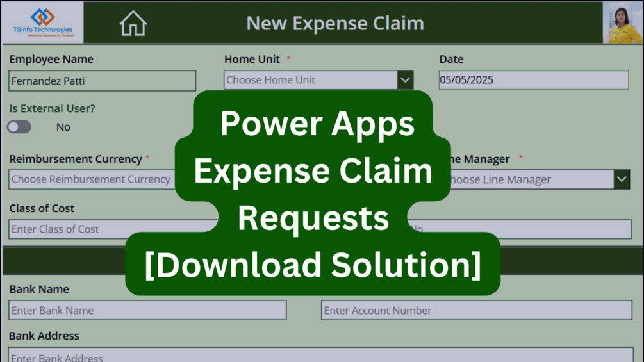644x362 pixels.
Task: Click the Home icon in header
Action: (x=133, y=23)
